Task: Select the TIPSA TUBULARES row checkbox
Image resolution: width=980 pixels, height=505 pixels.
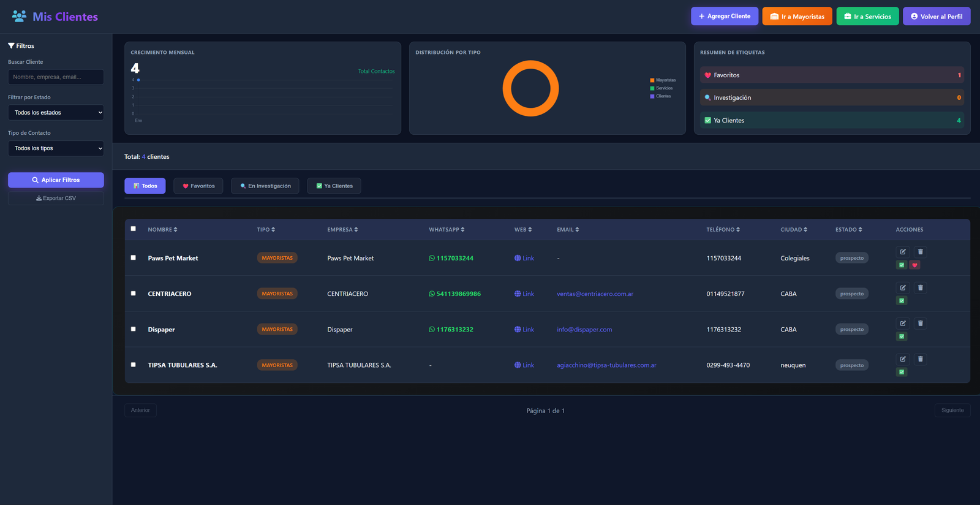Action: tap(133, 365)
